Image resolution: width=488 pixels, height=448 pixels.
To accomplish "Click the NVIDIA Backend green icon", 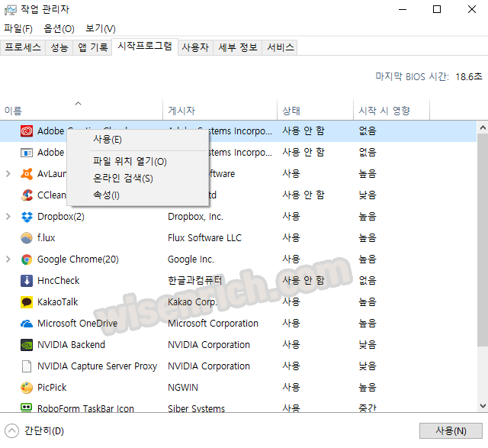I will [x=27, y=345].
